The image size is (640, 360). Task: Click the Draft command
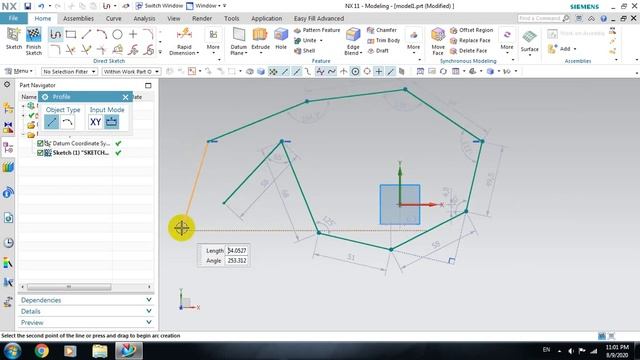[378, 51]
